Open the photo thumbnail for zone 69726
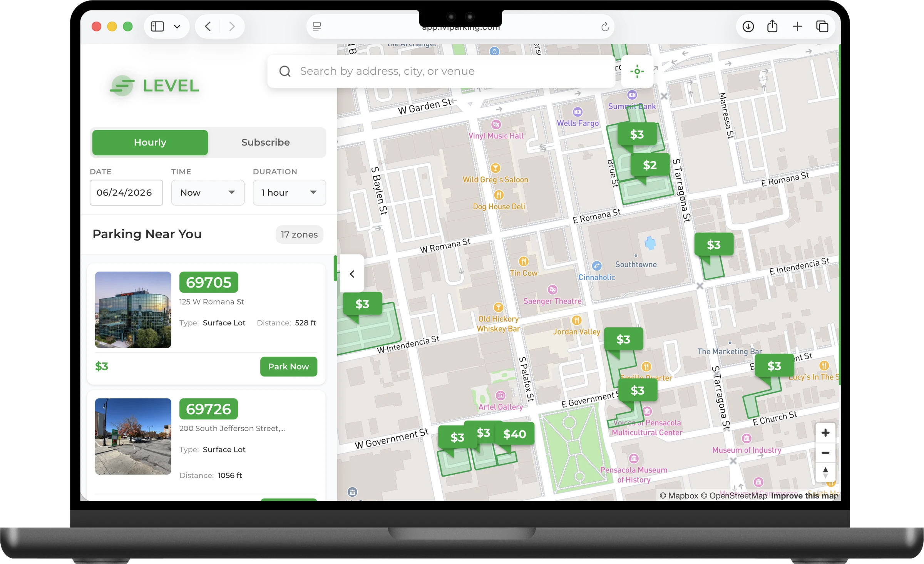Viewport: 924px width, 564px height. (133, 436)
